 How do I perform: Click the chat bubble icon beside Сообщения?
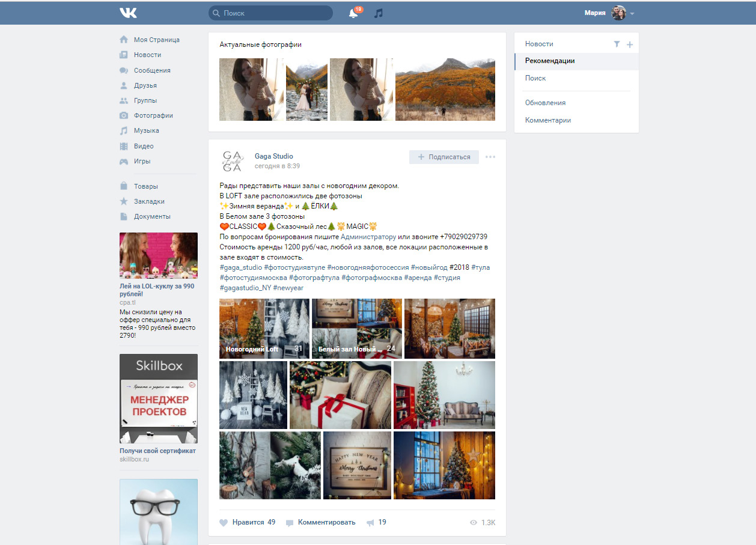124,70
